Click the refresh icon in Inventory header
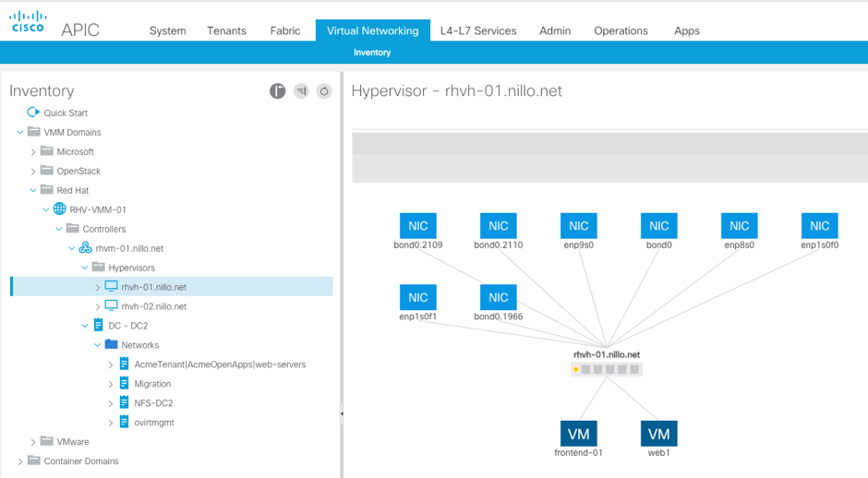This screenshot has width=868, height=478. [x=324, y=90]
